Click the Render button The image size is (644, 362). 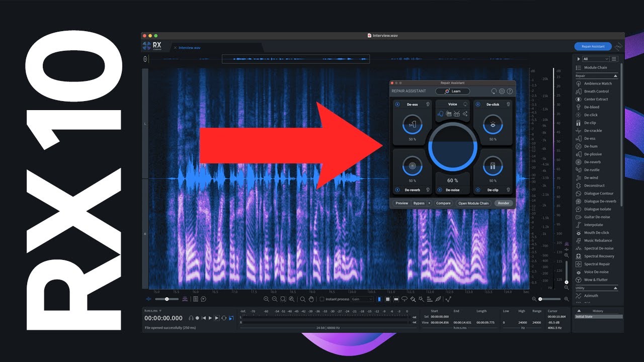(504, 203)
